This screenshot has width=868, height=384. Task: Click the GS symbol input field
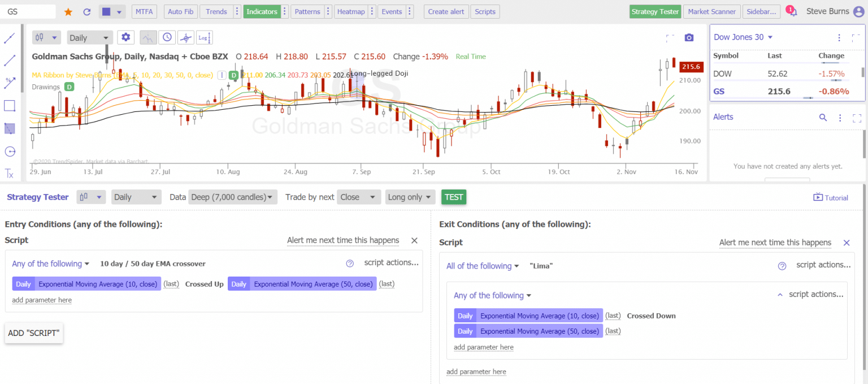point(28,11)
